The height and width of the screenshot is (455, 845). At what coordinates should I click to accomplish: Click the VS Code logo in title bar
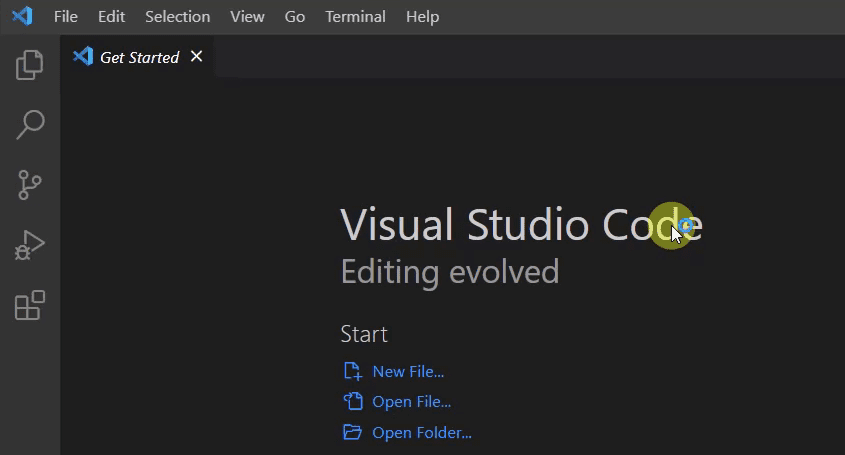coord(21,17)
